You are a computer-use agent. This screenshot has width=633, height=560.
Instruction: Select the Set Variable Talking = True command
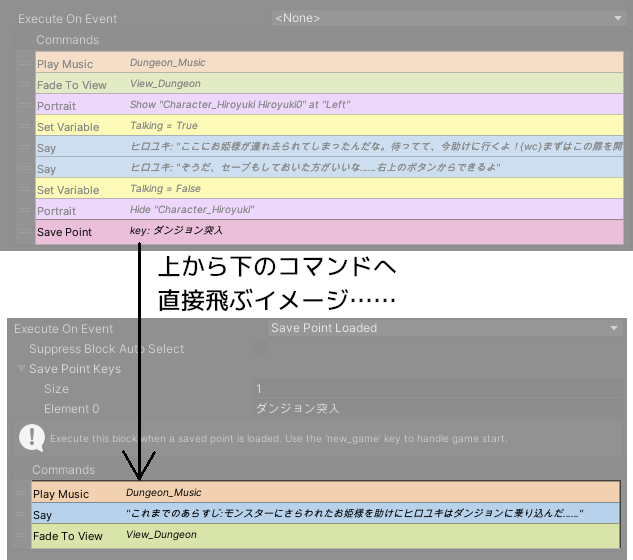click(x=329, y=126)
